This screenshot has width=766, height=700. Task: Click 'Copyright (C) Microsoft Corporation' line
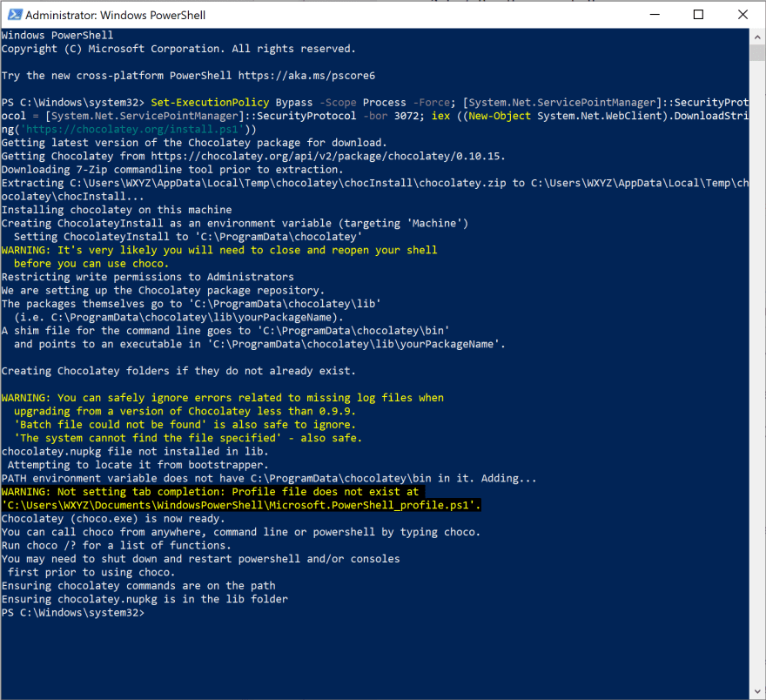coord(178,49)
